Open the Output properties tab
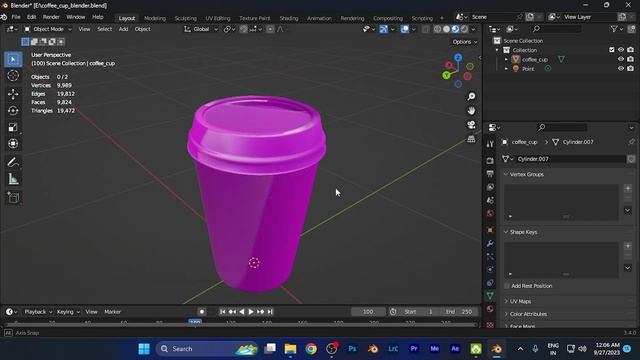Viewport: 640px width, 360px height. pos(490,174)
